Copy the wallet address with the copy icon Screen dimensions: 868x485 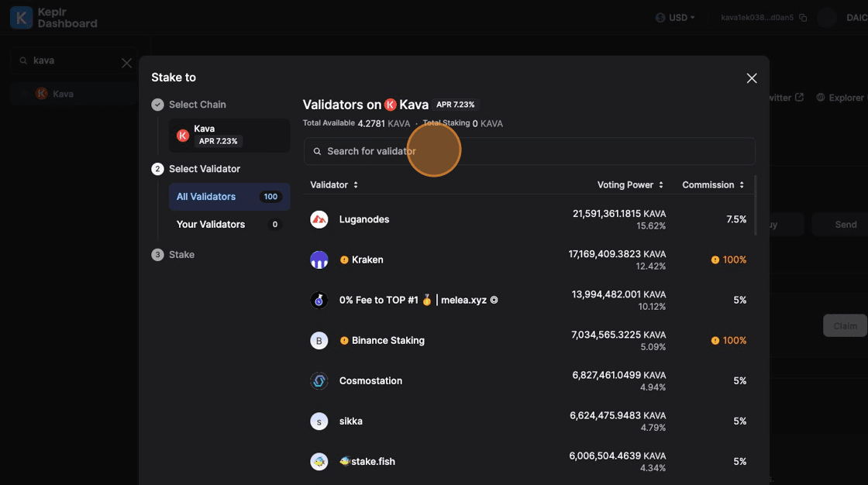pyautogui.click(x=803, y=18)
